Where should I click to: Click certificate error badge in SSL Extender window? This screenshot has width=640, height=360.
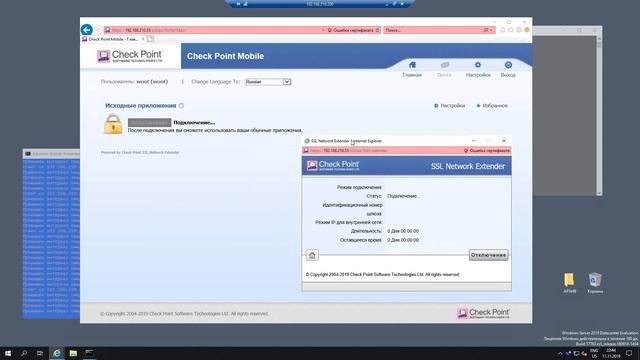(487, 151)
